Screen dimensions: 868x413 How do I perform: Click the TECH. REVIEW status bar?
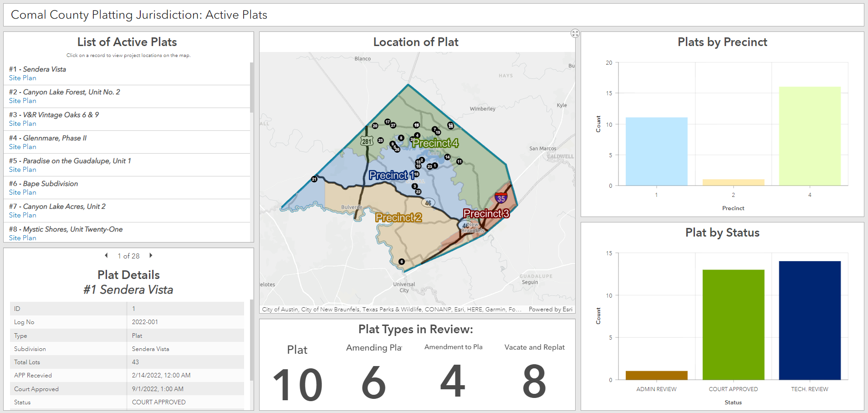(x=809, y=320)
